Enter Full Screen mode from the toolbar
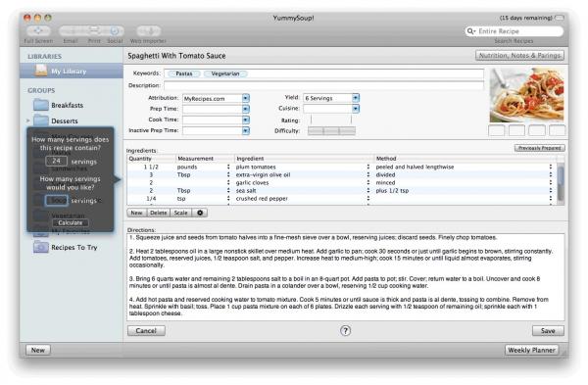Image resolution: width=588 pixels, height=385 pixels. click(x=38, y=30)
